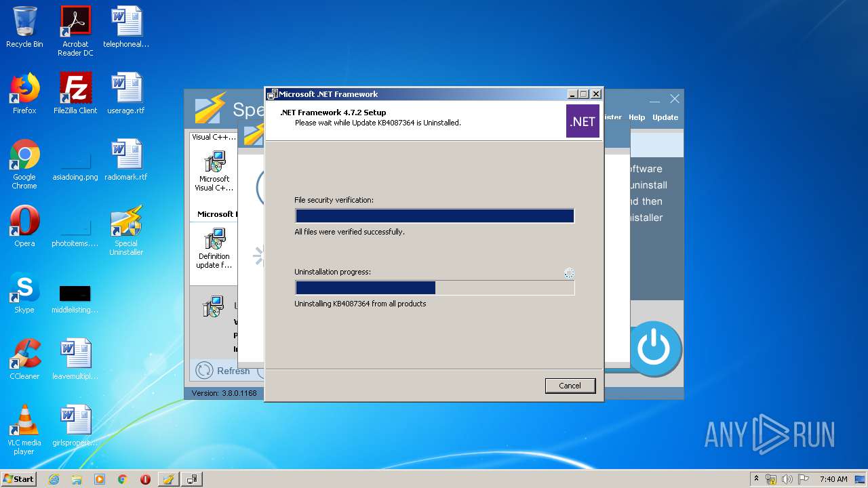This screenshot has width=868, height=488.
Task: Select telephoneal document on desktop
Action: [126, 27]
